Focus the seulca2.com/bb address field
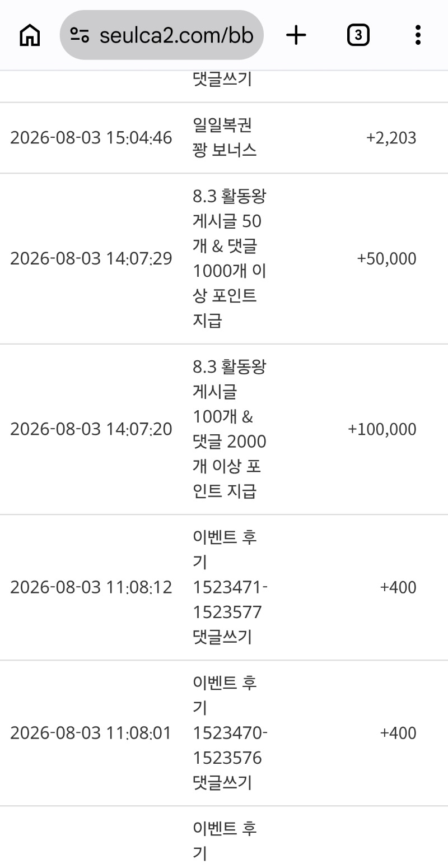 click(161, 35)
